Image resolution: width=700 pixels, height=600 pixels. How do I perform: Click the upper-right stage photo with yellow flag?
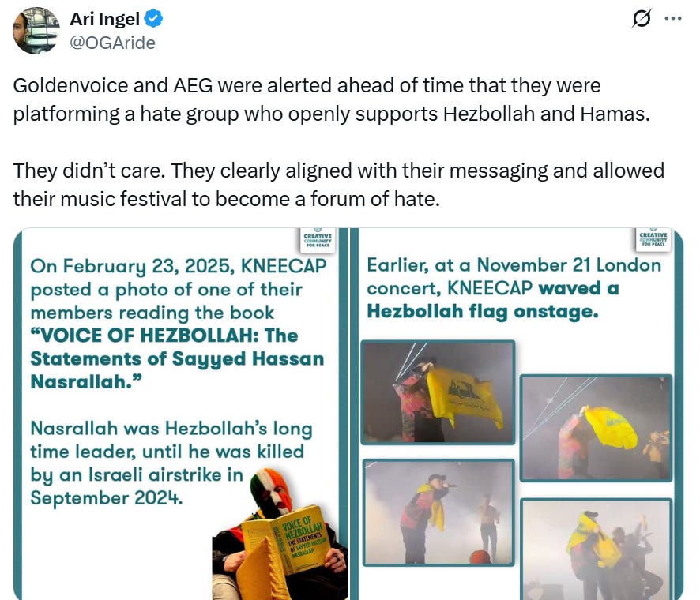tap(596, 428)
